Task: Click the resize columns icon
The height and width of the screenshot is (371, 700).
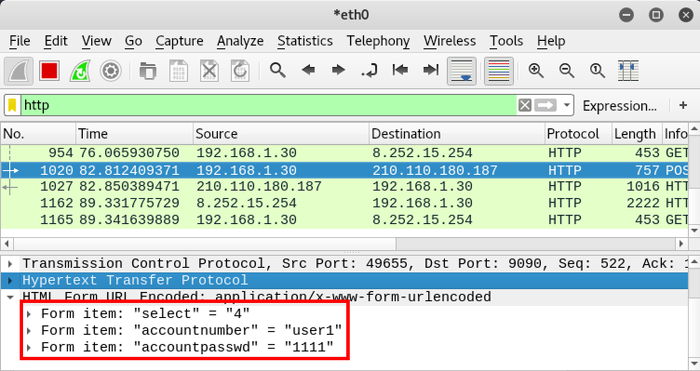Action: (x=628, y=71)
